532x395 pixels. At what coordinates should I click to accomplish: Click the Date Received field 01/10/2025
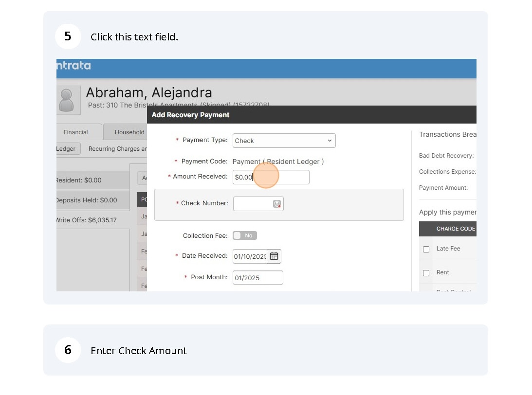(250, 256)
